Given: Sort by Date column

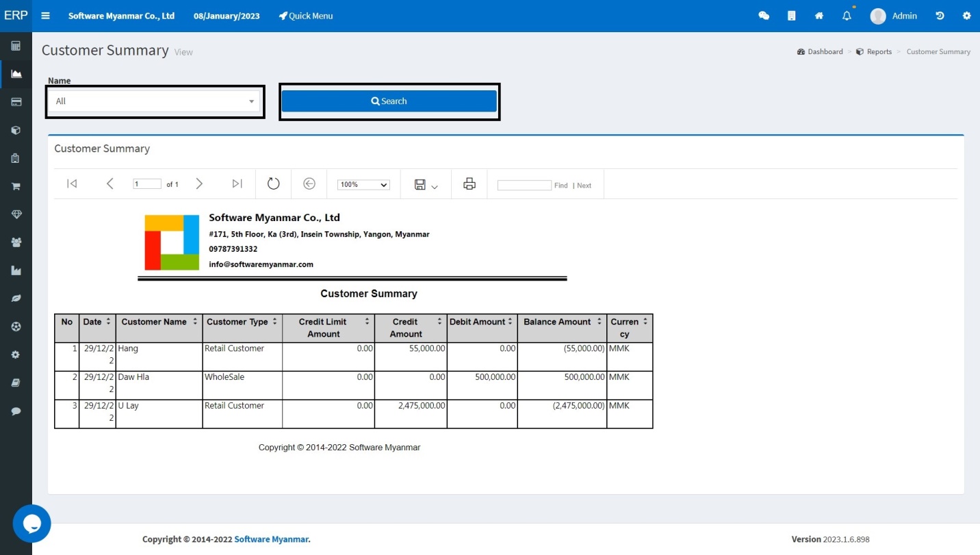Looking at the screenshot, I should tap(108, 322).
